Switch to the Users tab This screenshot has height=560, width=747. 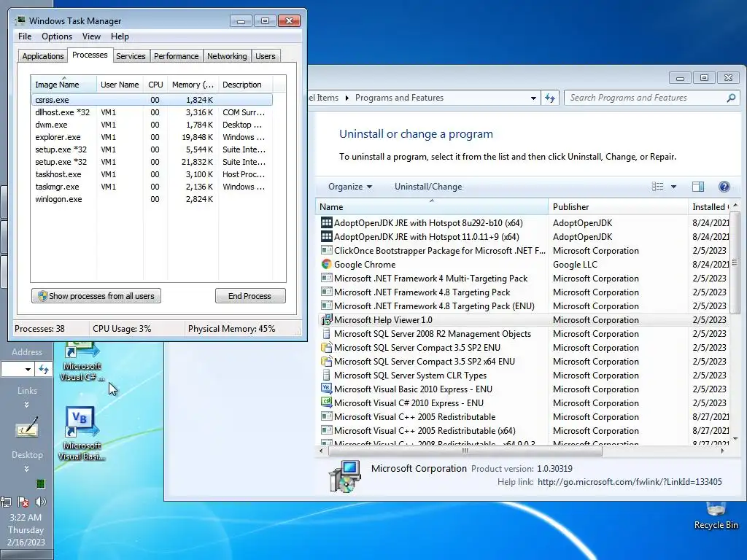[x=266, y=56]
